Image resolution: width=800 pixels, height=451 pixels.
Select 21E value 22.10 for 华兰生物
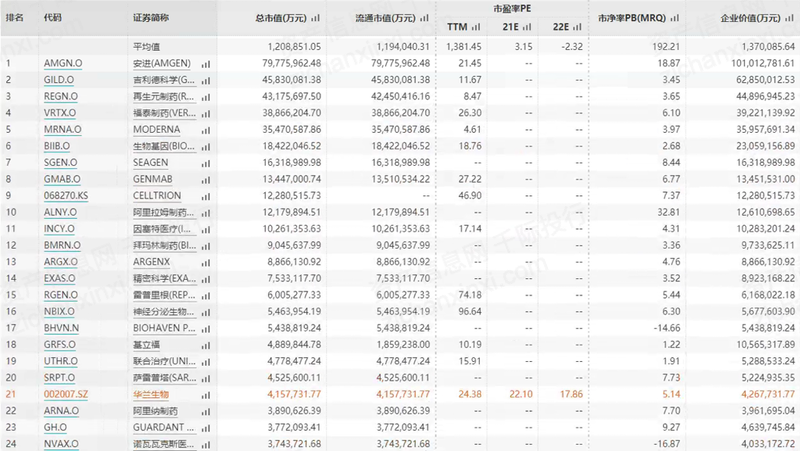tap(521, 394)
